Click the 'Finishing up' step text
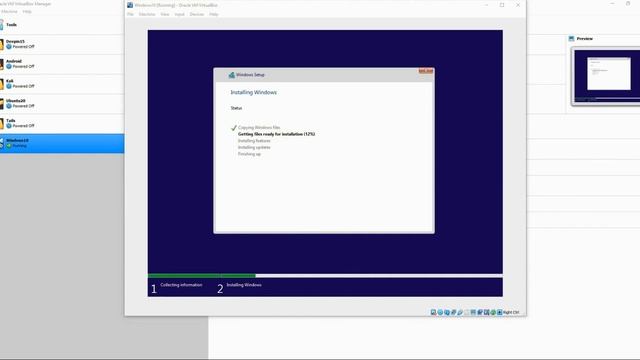The image size is (640, 360). click(249, 154)
